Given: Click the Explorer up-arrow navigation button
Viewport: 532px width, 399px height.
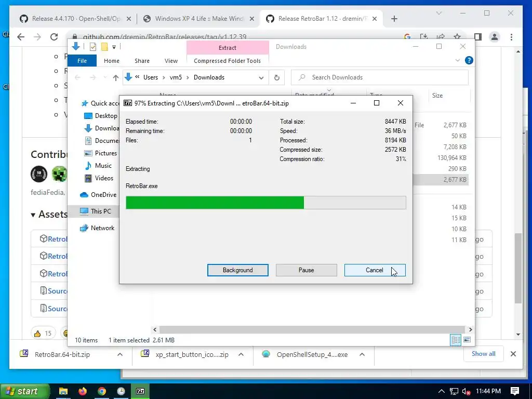Looking at the screenshot, I should tap(116, 78).
